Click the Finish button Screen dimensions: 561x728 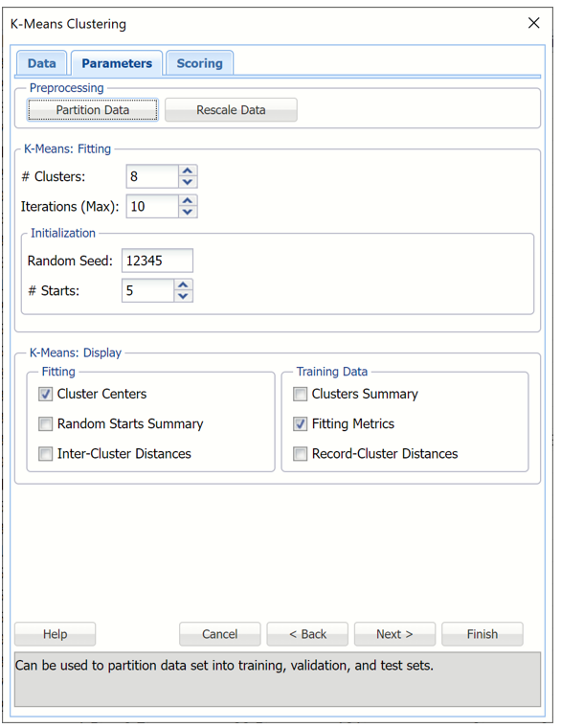(482, 634)
